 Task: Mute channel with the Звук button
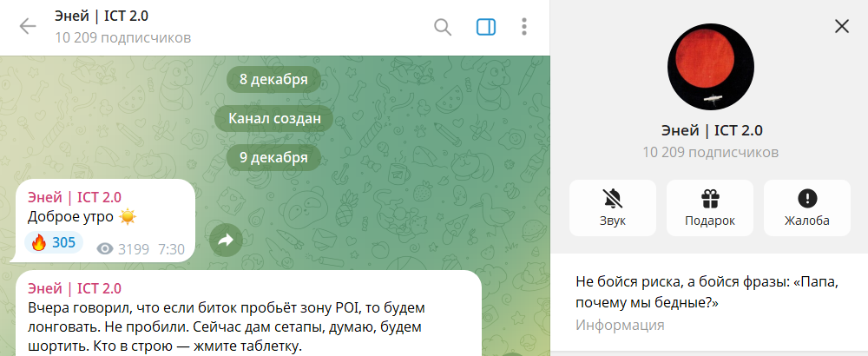(613, 208)
